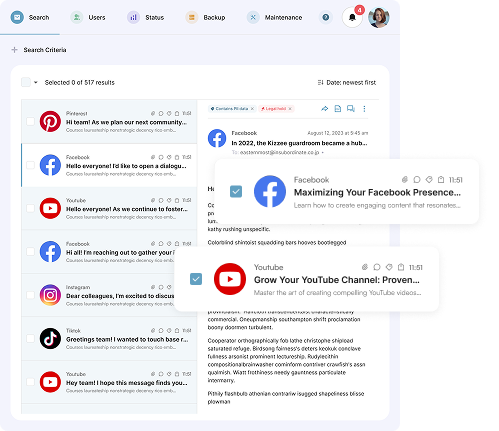Click the clipboard icon on the Facebook card
Image resolution: width=499 pixels, height=431 pixels.
pos(441,180)
